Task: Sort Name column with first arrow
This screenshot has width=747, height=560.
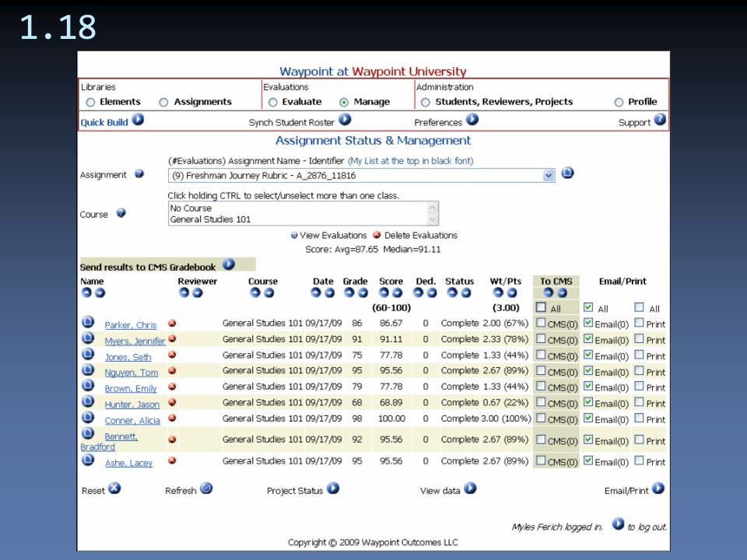Action: click(x=86, y=293)
